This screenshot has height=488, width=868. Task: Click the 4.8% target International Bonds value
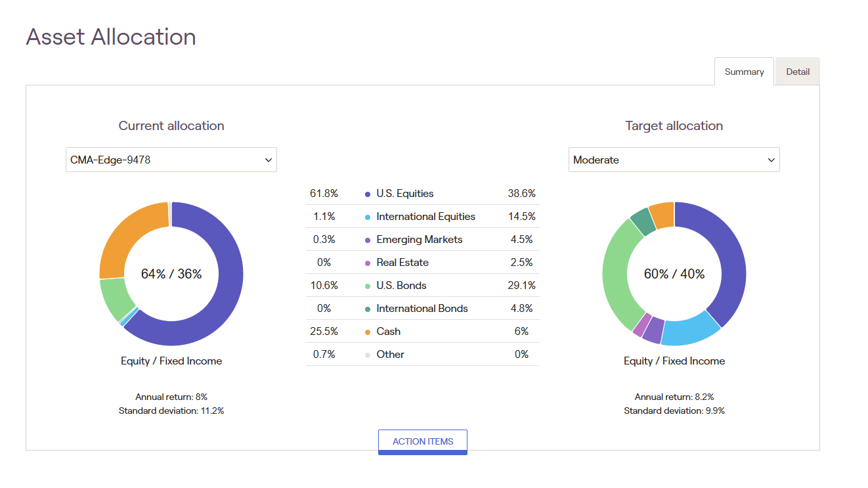coord(522,309)
